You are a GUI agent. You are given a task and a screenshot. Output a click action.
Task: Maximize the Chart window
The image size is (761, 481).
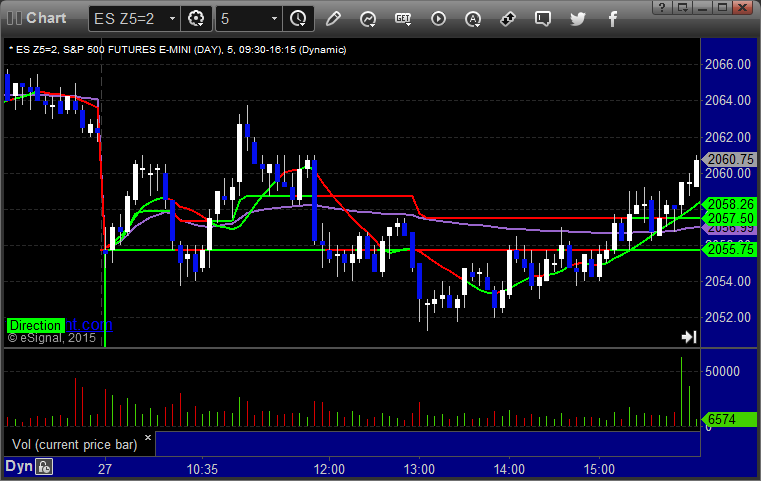tap(723, 7)
